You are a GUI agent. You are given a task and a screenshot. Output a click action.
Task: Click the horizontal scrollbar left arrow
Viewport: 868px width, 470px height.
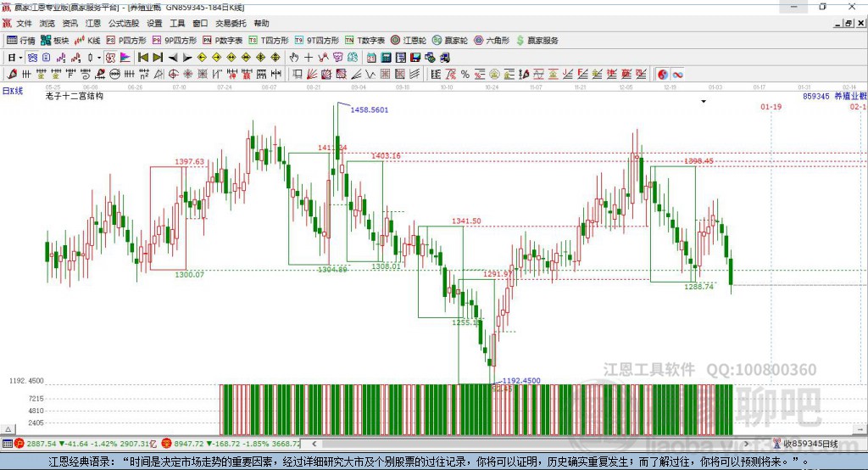[x=314, y=444]
